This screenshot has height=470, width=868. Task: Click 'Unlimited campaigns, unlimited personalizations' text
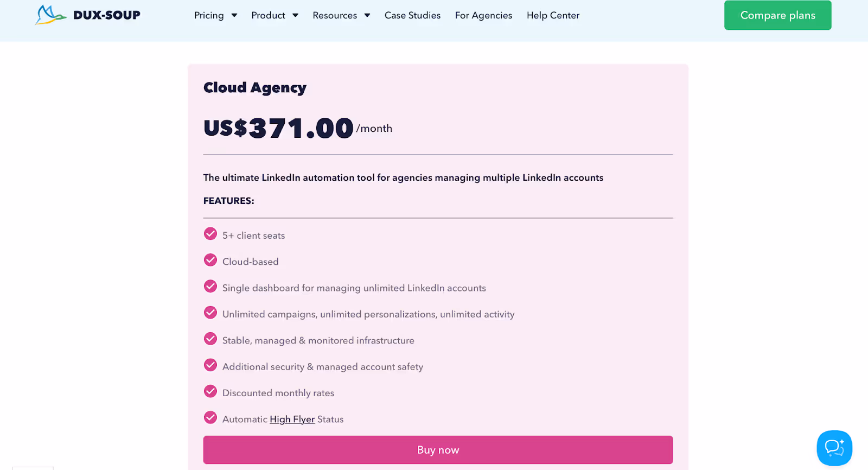pos(368,314)
